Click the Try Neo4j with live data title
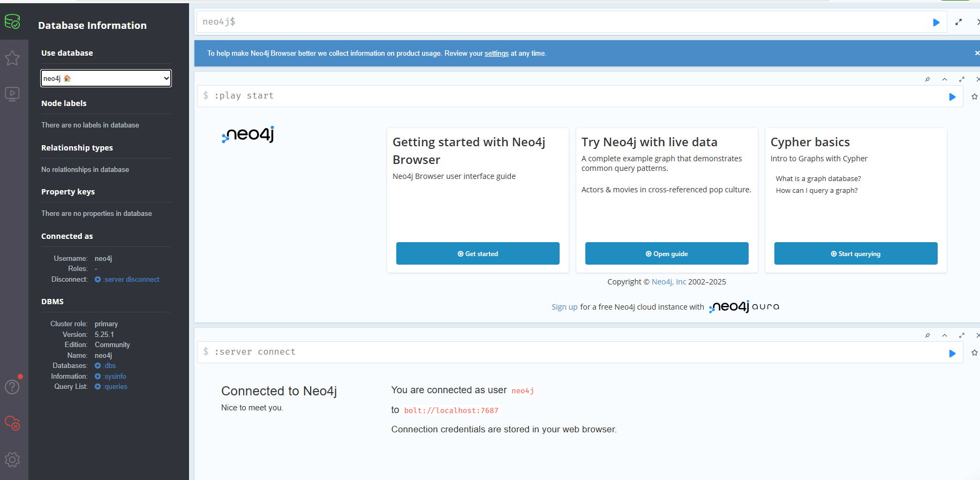 click(x=650, y=142)
